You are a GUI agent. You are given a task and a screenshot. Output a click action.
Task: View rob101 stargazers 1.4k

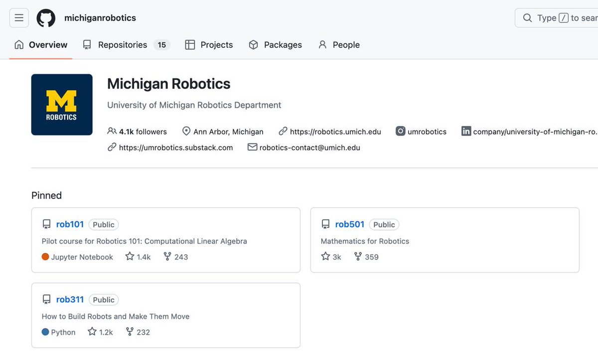click(138, 257)
